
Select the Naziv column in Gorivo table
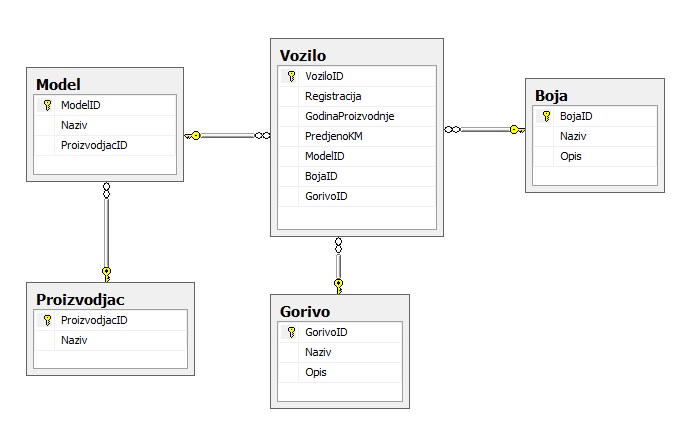318,352
